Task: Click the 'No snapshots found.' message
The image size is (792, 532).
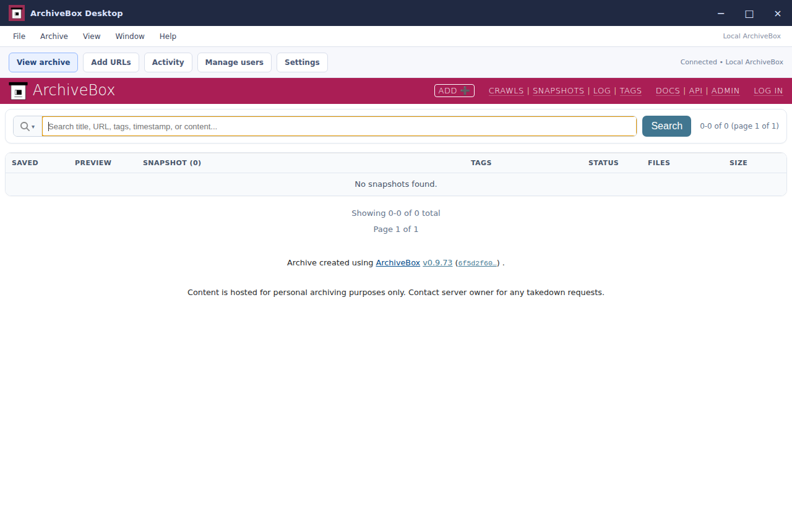Action: [x=396, y=184]
